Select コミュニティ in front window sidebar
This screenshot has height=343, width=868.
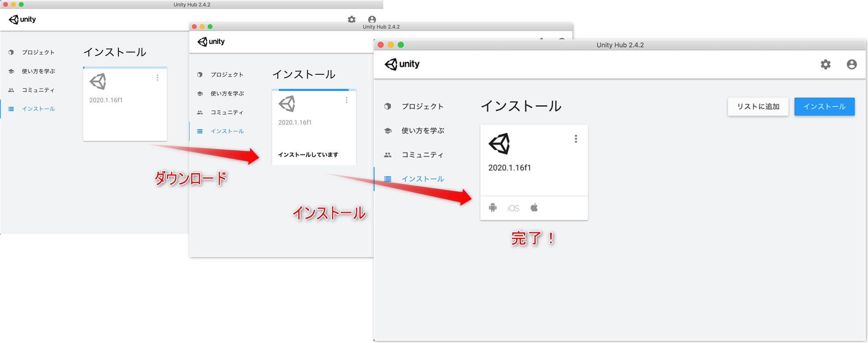pyautogui.click(x=423, y=155)
